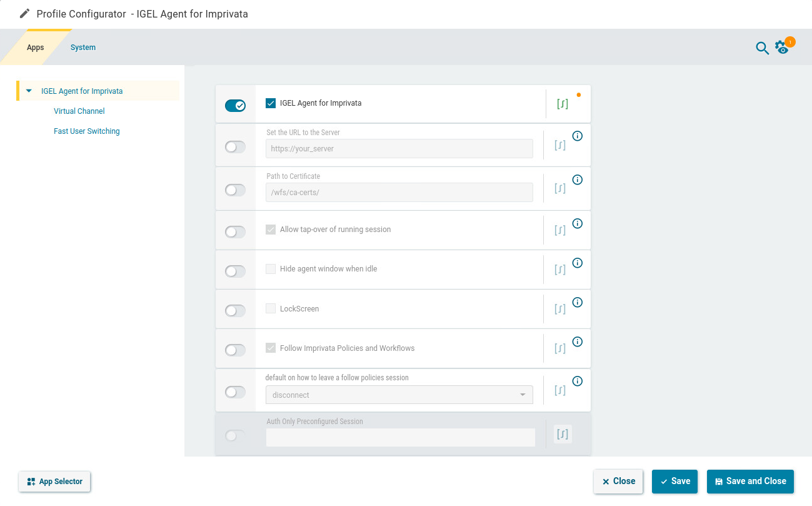Click variable bracket icon for Allow tap-over row
The image size is (812, 506).
pyautogui.click(x=561, y=230)
